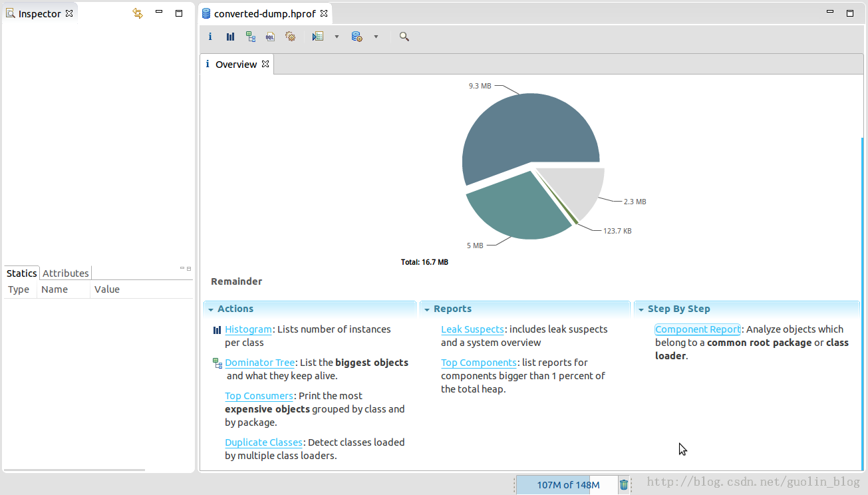Click the heap status bar 107M of 148M

click(568, 485)
